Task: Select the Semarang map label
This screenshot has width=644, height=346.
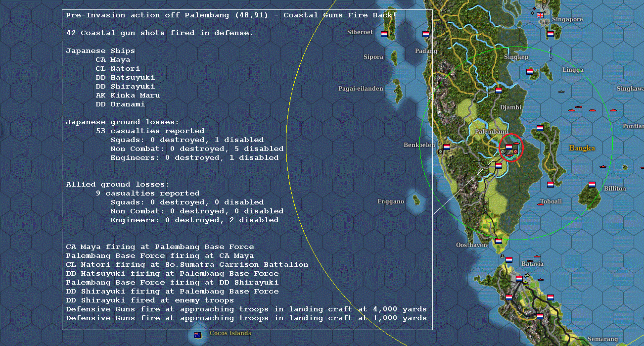Action: click(602, 339)
